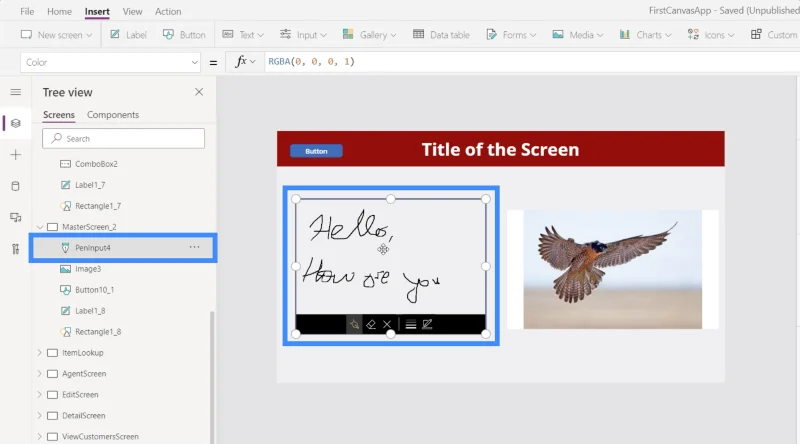This screenshot has width=800, height=444.
Task: Open the line thickness icon in pen input
Action: coord(411,324)
